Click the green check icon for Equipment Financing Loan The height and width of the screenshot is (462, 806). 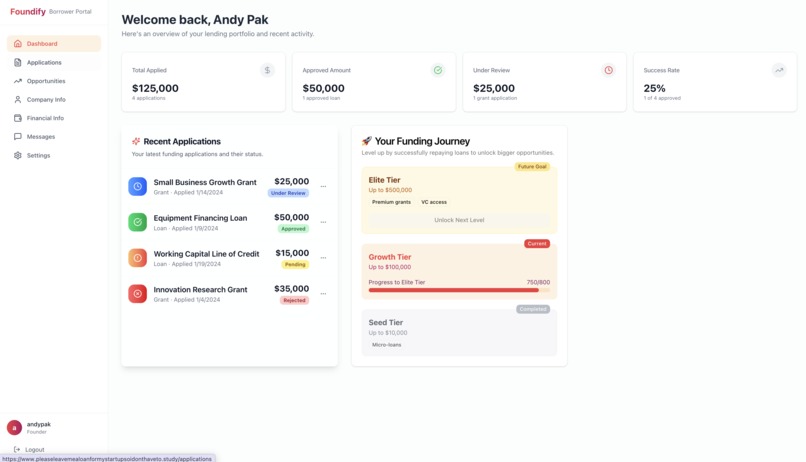click(137, 222)
